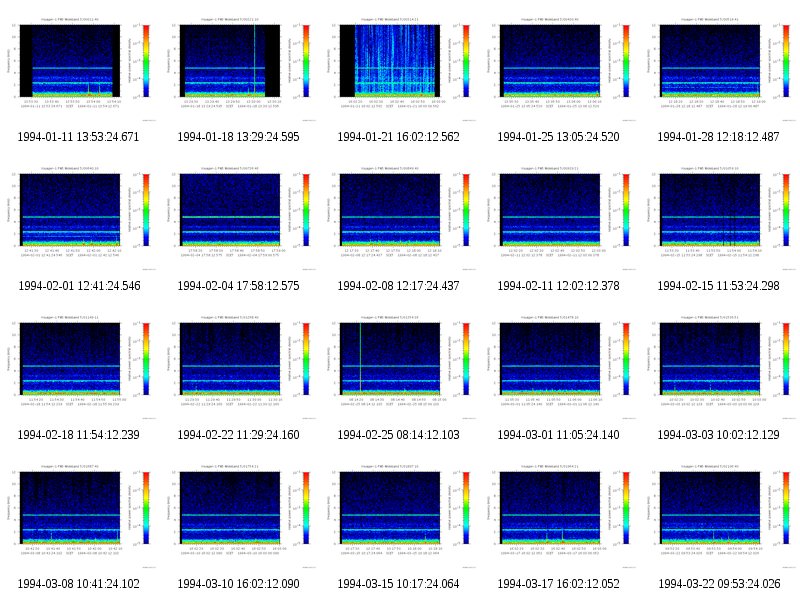Viewport: 800px width, 596px height.
Task: Click the caption text 1994-02-18 11:54:12.239
Action: tap(78, 435)
